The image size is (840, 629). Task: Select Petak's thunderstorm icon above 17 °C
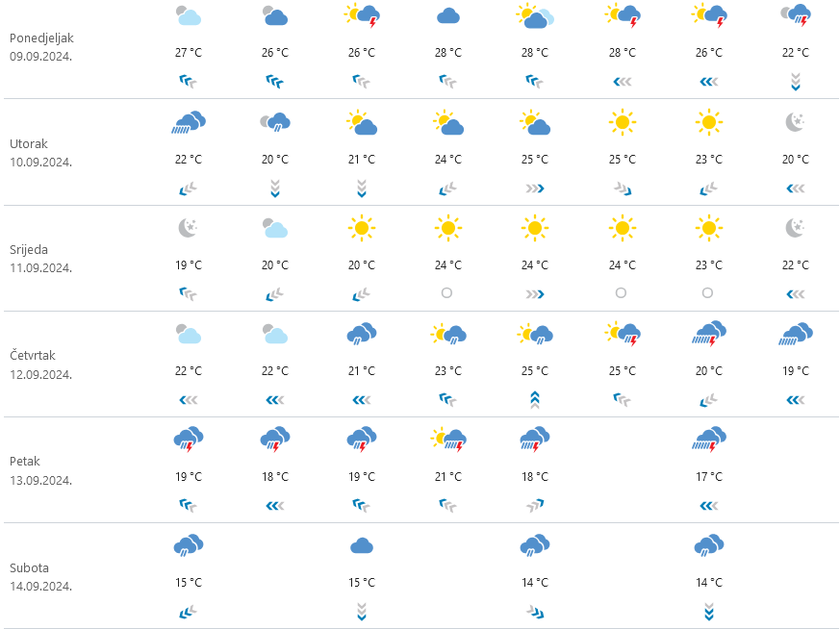pos(708,440)
